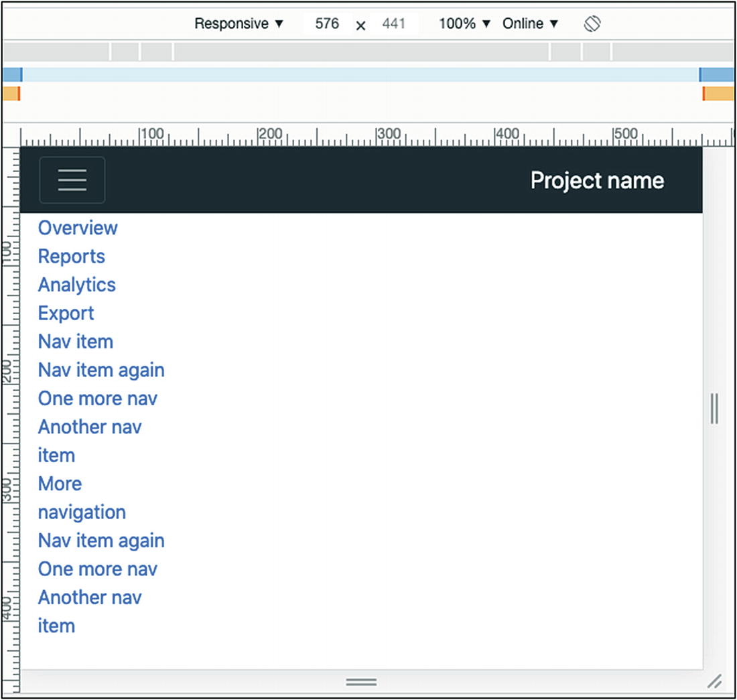737x700 pixels.
Task: Toggle the hamburger navbar menu button
Action: (72, 180)
